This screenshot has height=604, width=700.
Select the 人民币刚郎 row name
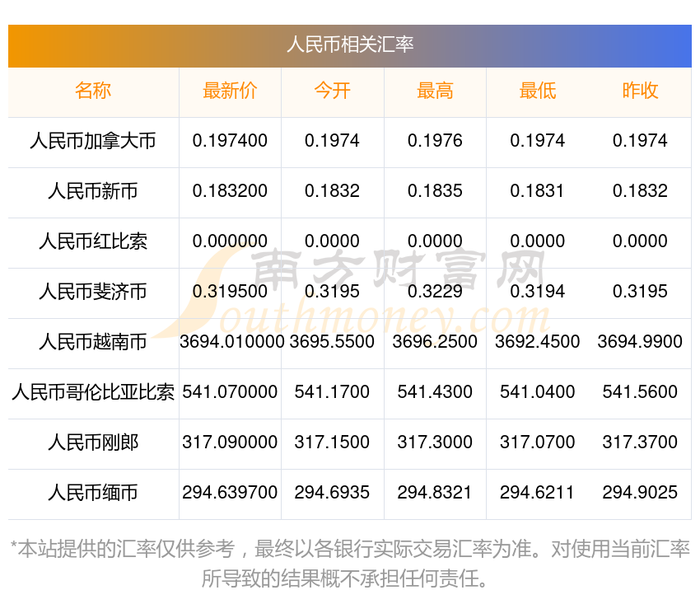[93, 442]
